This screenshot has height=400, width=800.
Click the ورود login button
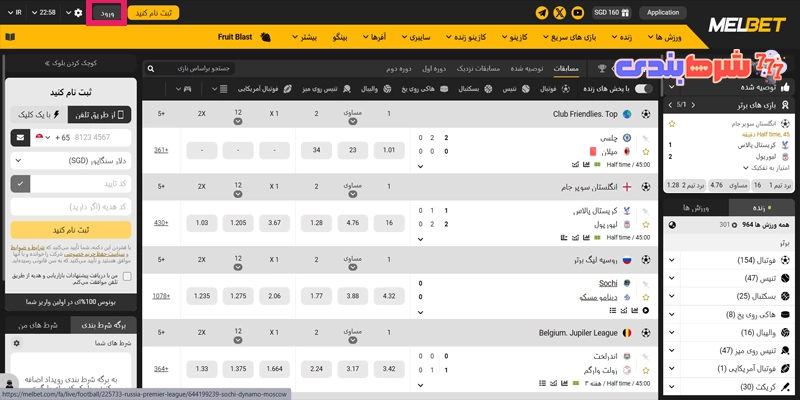click(107, 13)
